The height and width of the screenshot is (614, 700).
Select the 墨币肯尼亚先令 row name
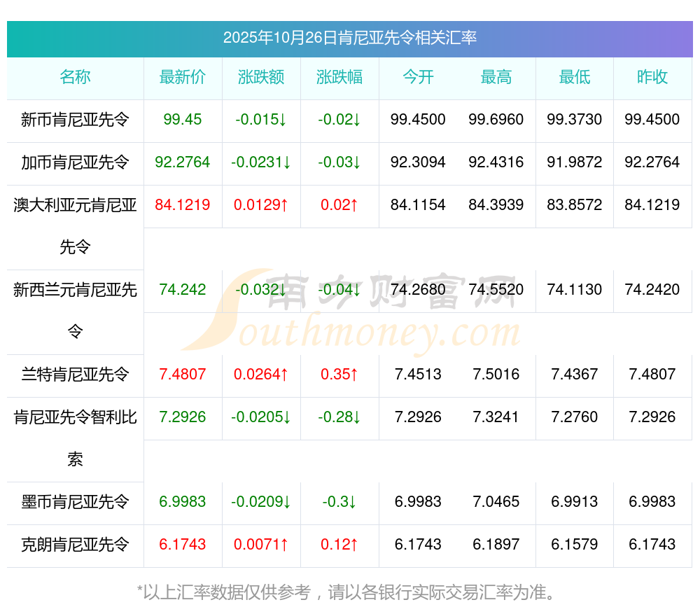click(x=75, y=502)
